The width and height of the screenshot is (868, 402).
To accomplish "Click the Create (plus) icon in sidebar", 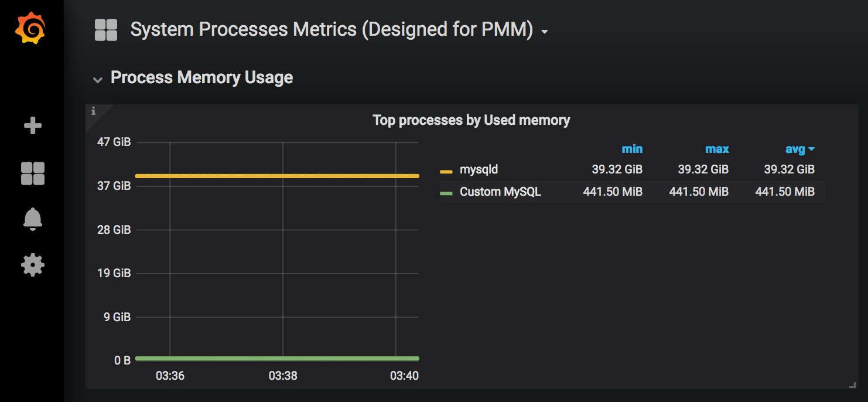I will tap(32, 125).
